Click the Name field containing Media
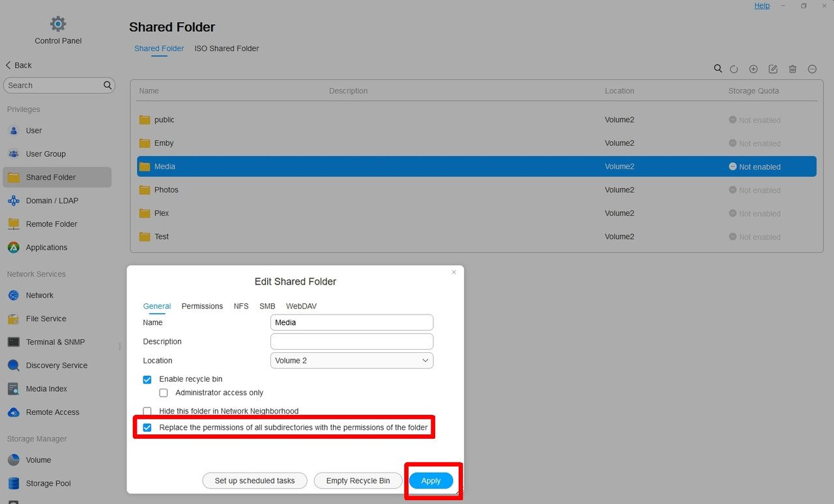 coord(352,322)
